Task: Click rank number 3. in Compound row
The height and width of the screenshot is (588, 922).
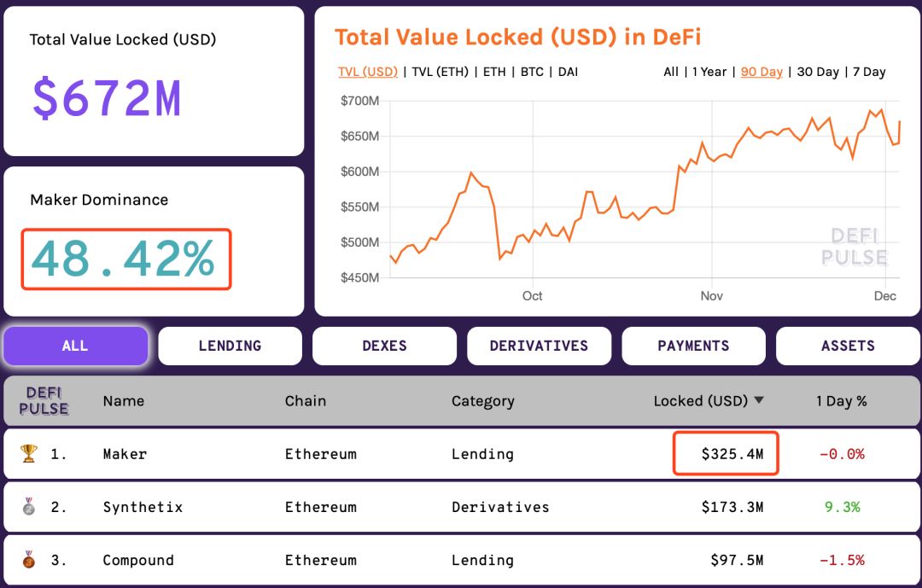Action: pos(58,560)
